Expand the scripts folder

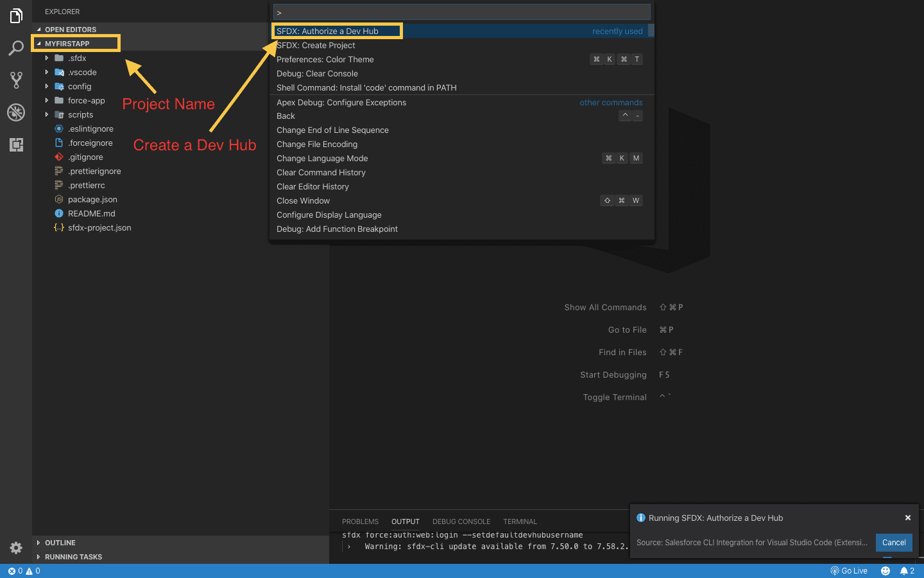46,114
